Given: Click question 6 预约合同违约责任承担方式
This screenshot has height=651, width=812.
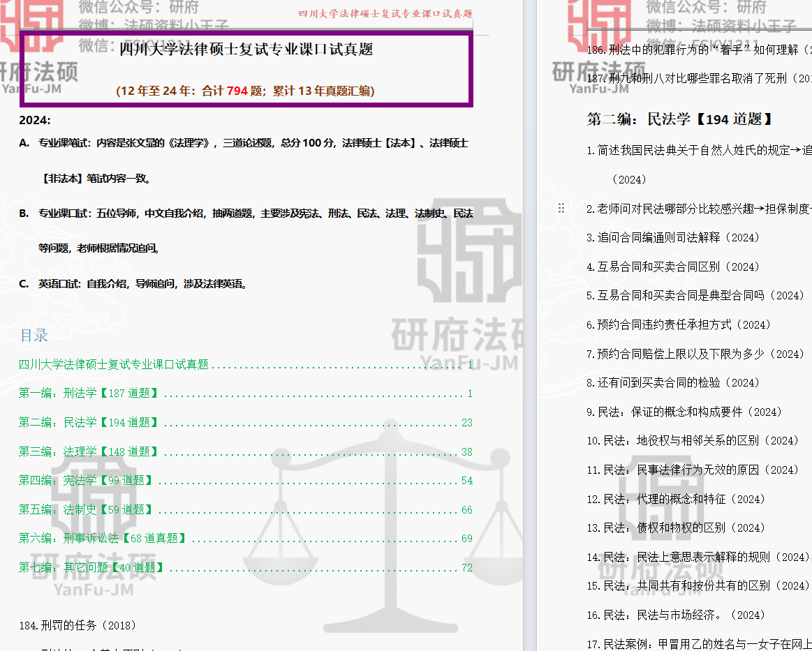Looking at the screenshot, I should click(679, 324).
